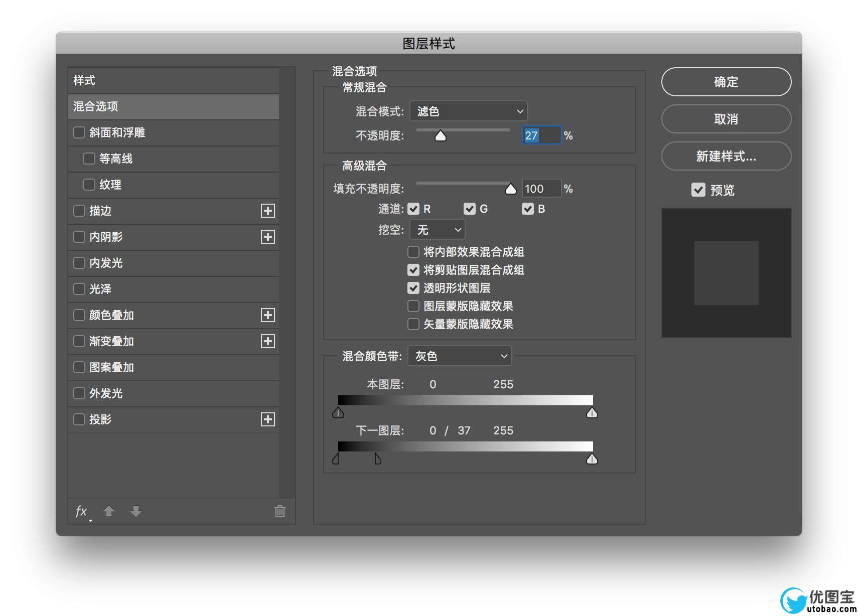Click the 取消 cancel button
This screenshot has width=858, height=616.
click(726, 119)
